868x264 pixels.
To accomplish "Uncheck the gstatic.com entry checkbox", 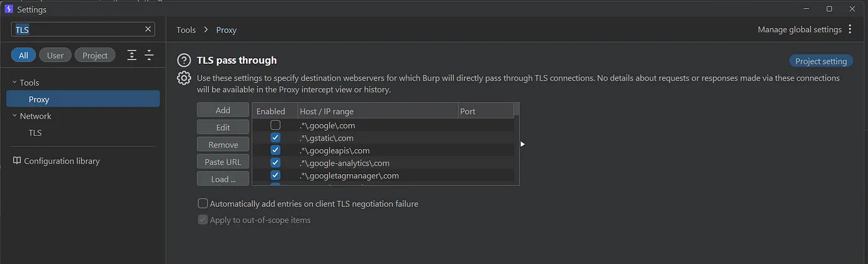I will tap(275, 138).
